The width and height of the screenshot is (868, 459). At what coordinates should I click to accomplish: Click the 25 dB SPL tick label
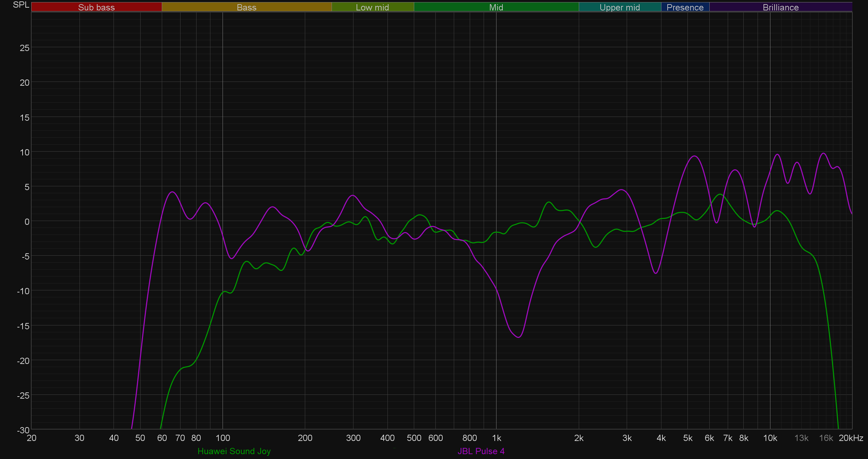pyautogui.click(x=25, y=48)
